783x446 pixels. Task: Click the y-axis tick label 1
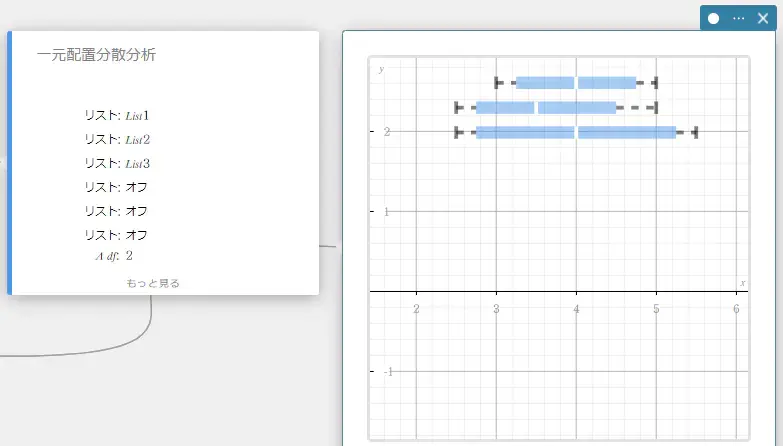386,212
